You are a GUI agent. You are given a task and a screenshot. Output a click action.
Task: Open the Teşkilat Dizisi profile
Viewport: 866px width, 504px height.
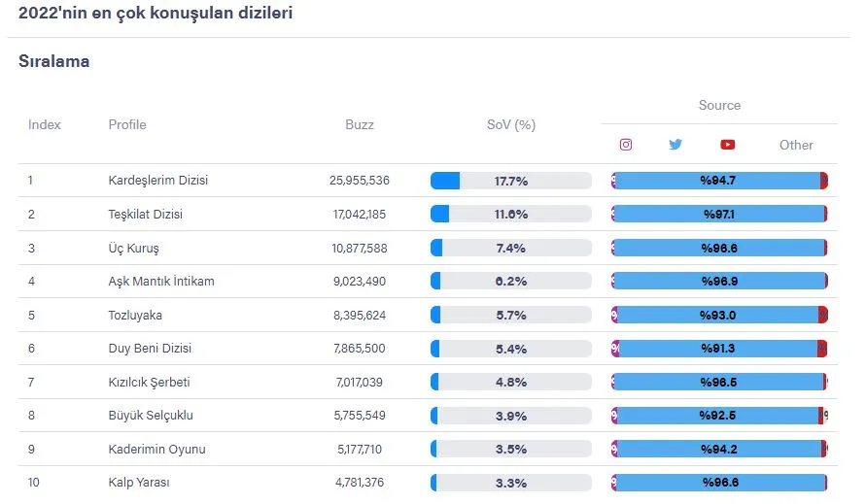click(145, 215)
